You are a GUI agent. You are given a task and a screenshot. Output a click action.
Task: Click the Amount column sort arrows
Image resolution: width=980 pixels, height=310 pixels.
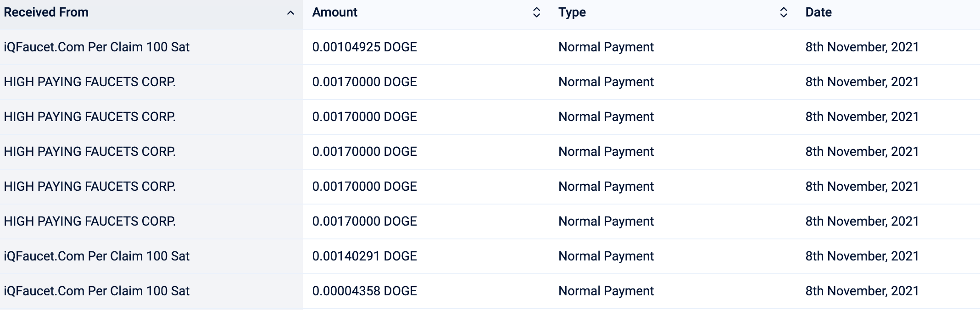tap(536, 12)
